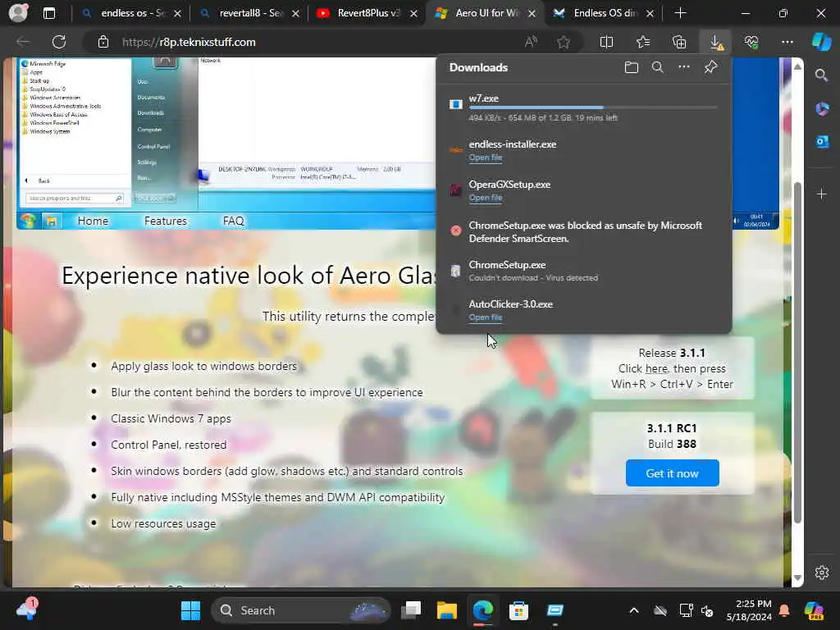The image size is (840, 630).
Task: Open the clock showing 2:25 PM
Action: (x=748, y=610)
